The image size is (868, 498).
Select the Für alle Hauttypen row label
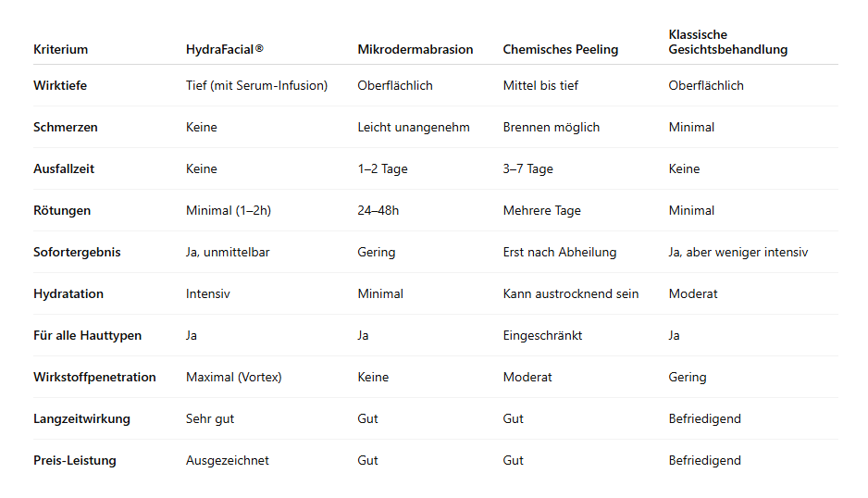point(87,335)
